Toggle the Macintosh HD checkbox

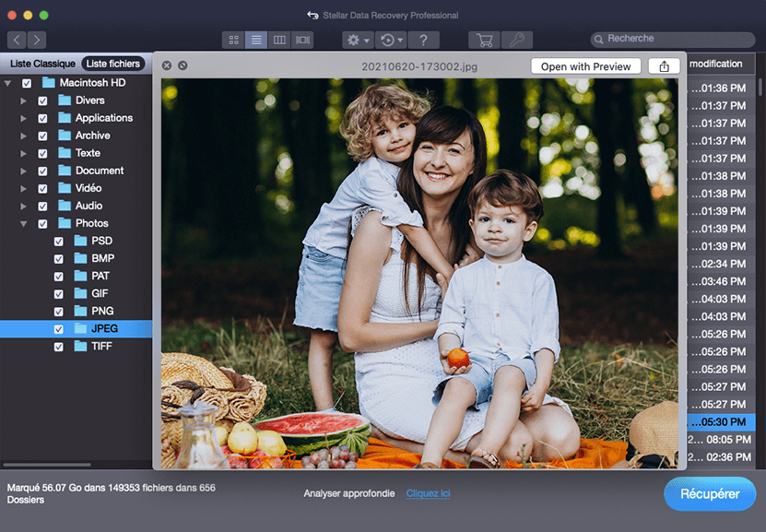(27, 83)
